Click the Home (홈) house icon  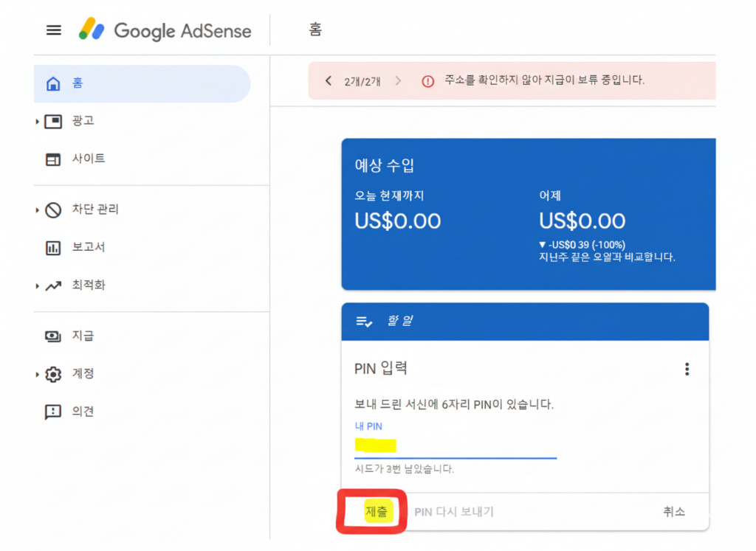tap(53, 84)
